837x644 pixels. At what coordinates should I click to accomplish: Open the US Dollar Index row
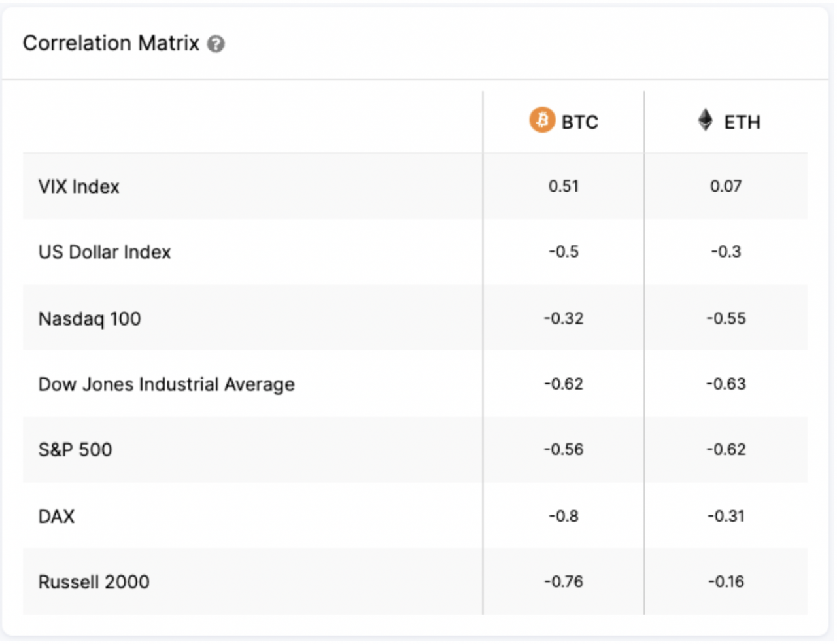[x=104, y=252]
